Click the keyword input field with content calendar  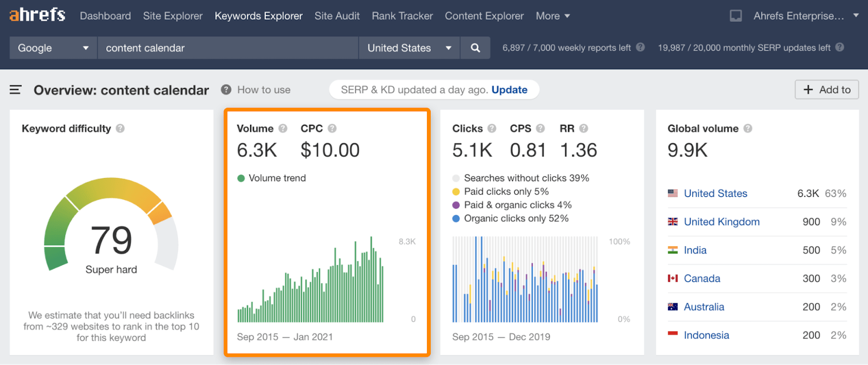coord(228,48)
